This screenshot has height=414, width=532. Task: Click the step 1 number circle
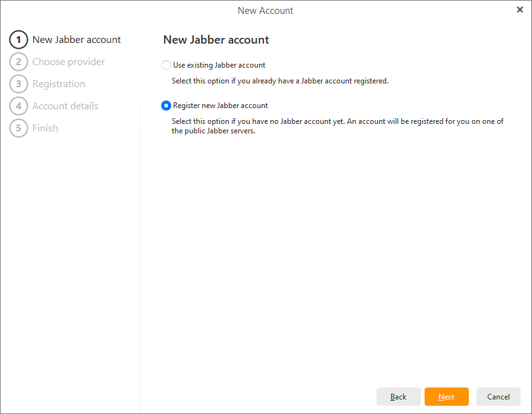18,40
